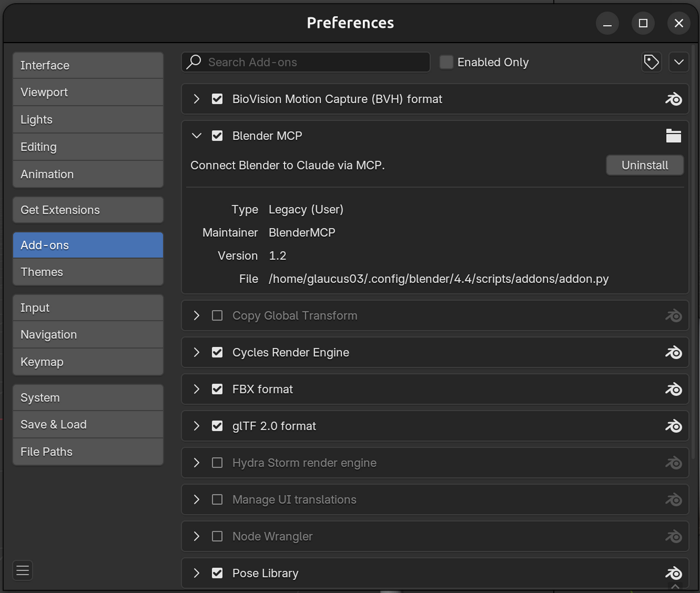
Task: Click the add-ons list vertical scrollbar
Action: [x=694, y=251]
